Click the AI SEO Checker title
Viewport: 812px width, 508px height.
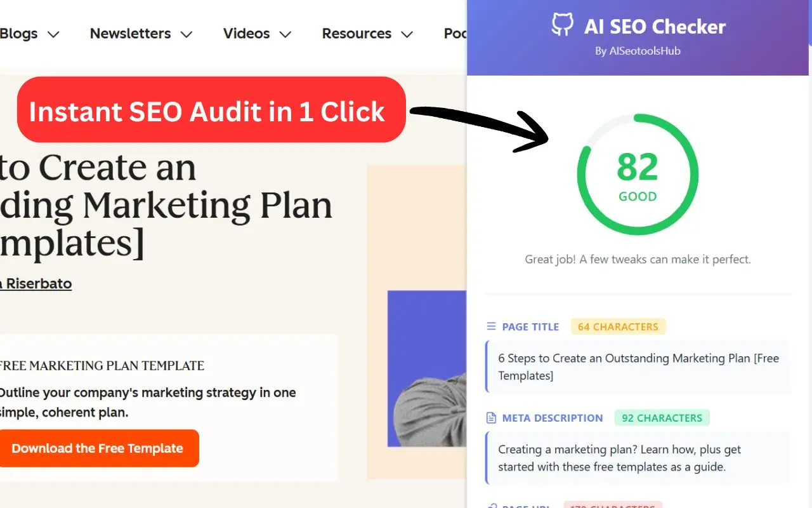pyautogui.click(x=655, y=27)
